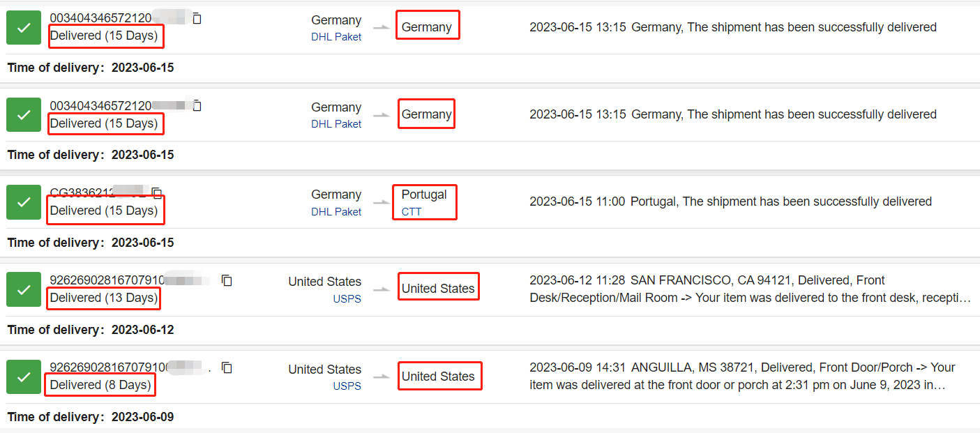Open USPS link for the 13 Days shipment
980x433 pixels.
pyautogui.click(x=347, y=299)
